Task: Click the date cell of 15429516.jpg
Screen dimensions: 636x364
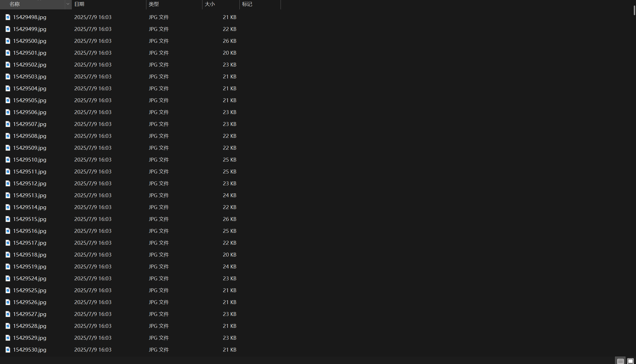Action: click(x=93, y=231)
